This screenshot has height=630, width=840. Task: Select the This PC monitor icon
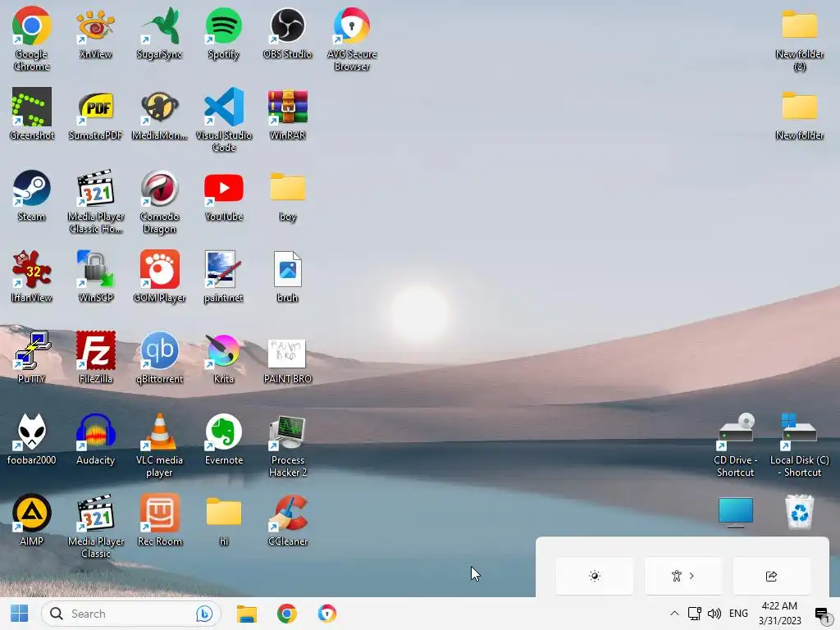pos(736,512)
